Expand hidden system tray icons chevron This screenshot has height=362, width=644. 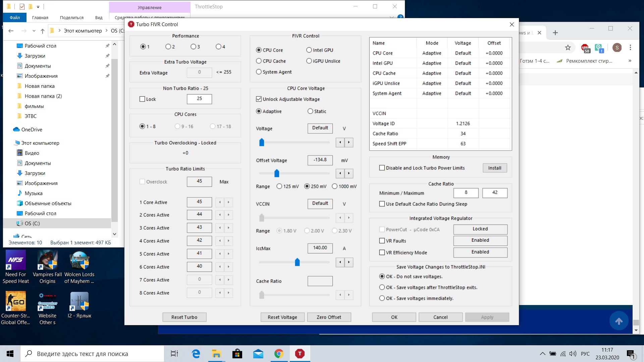coord(542,354)
